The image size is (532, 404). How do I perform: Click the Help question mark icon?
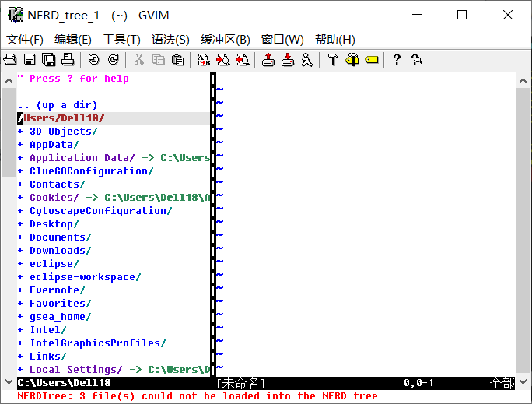point(397,60)
